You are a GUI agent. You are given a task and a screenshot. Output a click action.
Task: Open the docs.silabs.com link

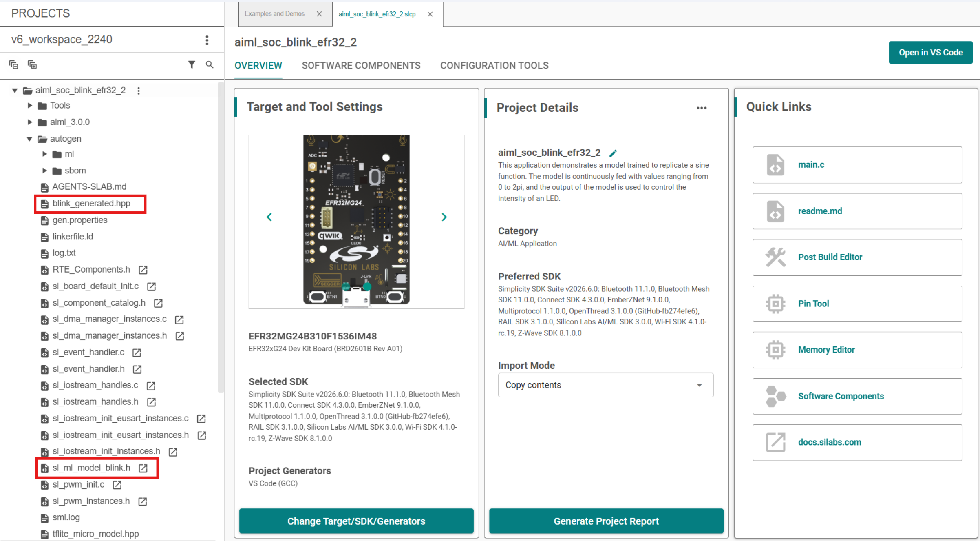click(857, 443)
